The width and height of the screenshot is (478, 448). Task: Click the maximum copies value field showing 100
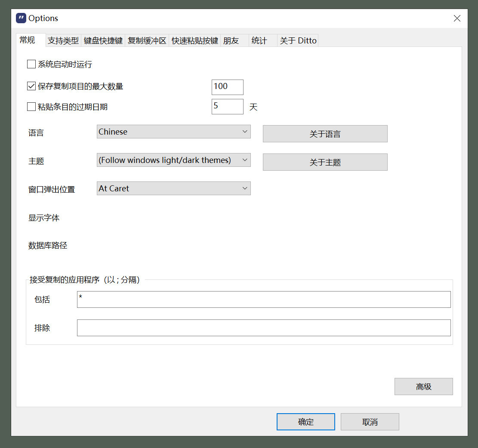point(227,87)
